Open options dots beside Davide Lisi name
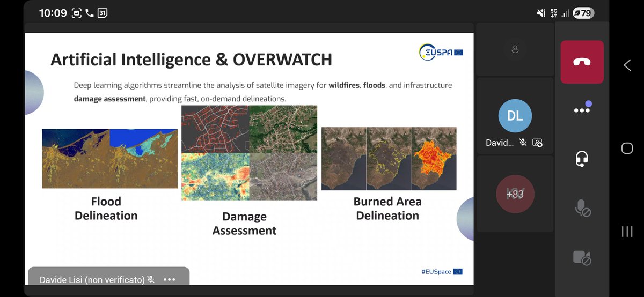644x297 pixels. (170, 279)
